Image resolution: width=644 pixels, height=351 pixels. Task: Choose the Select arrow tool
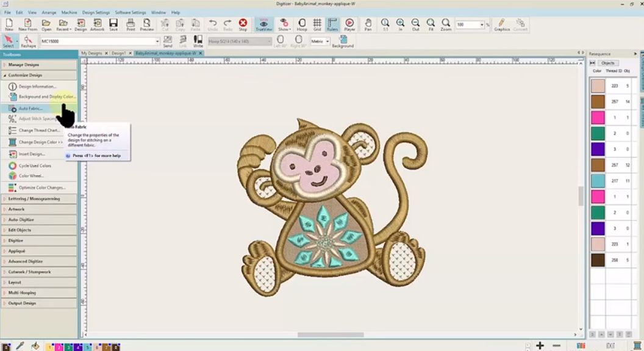(x=8, y=41)
